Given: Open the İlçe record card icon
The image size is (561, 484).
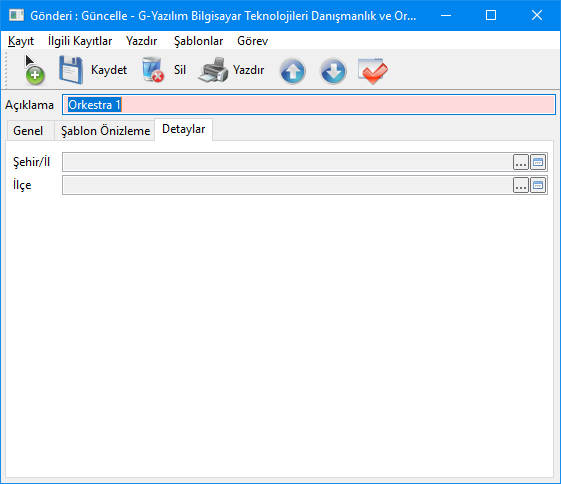Looking at the screenshot, I should [538, 185].
